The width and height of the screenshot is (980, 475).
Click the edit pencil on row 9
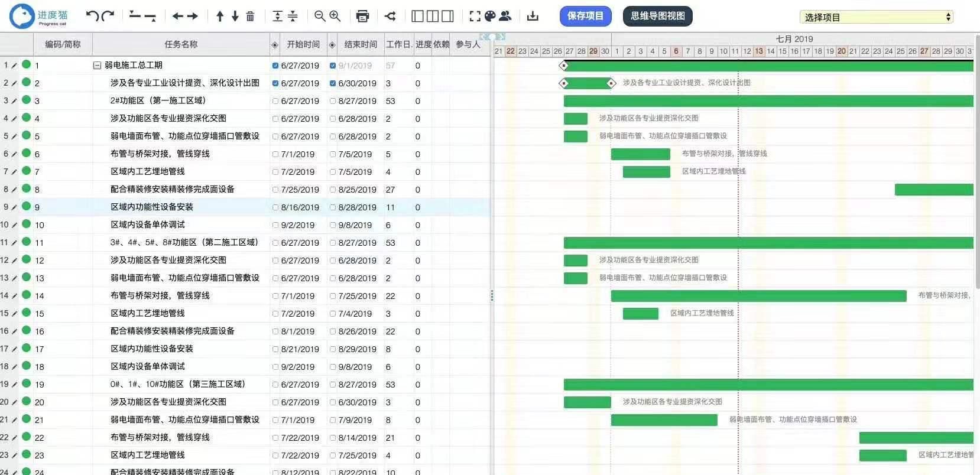[x=14, y=207]
